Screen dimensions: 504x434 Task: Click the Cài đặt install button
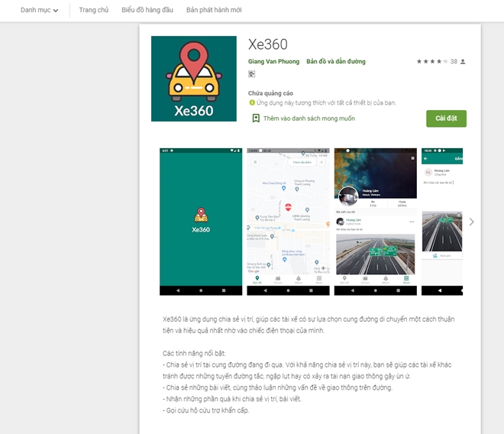(x=446, y=118)
